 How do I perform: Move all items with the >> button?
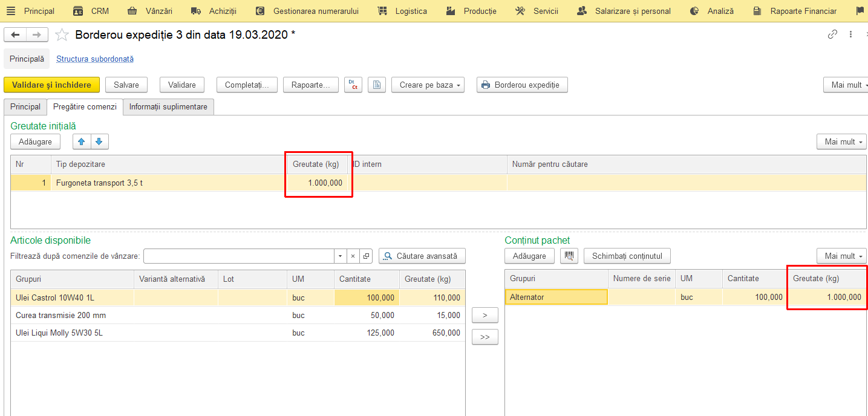[x=485, y=337]
